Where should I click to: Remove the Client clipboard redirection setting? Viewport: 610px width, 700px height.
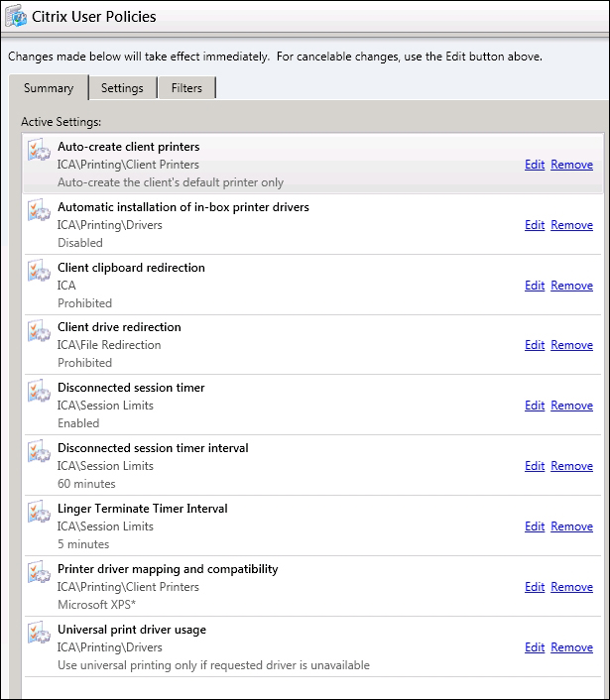[x=571, y=286]
